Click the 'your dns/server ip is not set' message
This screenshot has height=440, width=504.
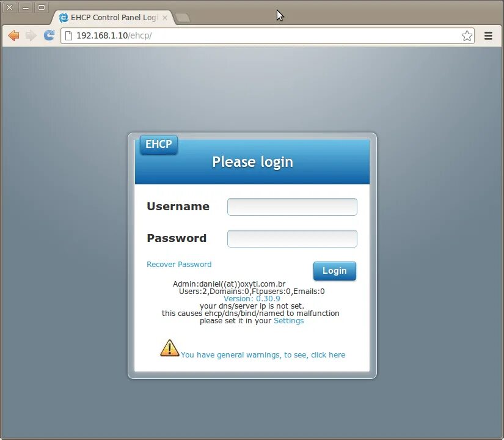(252, 306)
